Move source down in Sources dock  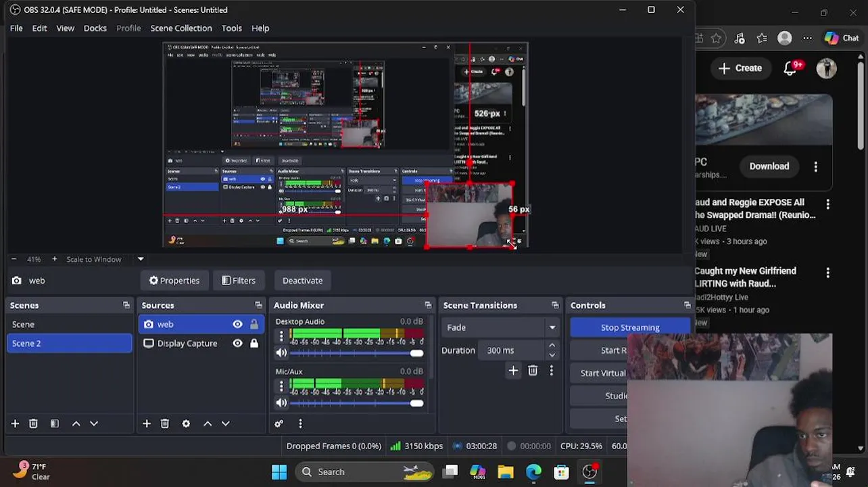coord(226,423)
